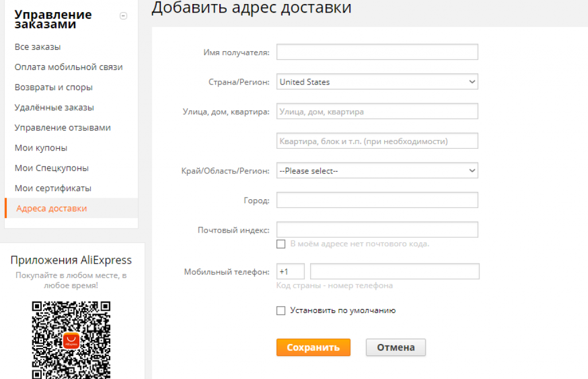588x379 pixels.
Task: Go to Мои Спецкупоны
Action: coord(52,168)
